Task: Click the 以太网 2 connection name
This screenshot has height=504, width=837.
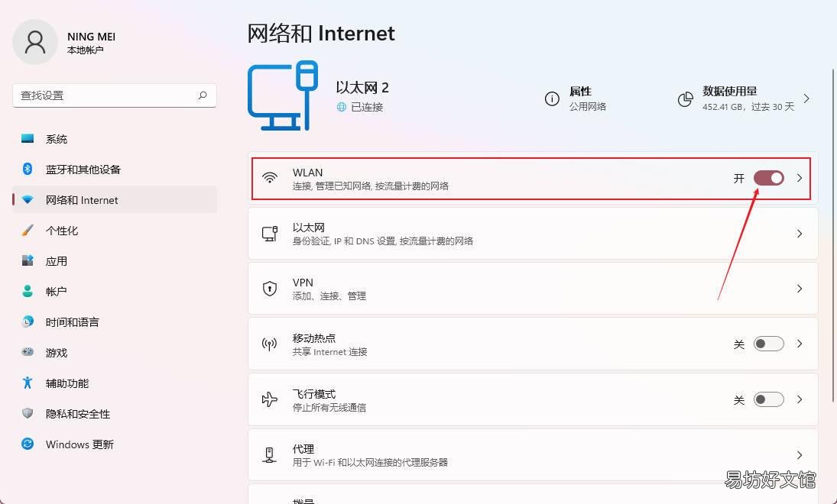Action: point(362,88)
